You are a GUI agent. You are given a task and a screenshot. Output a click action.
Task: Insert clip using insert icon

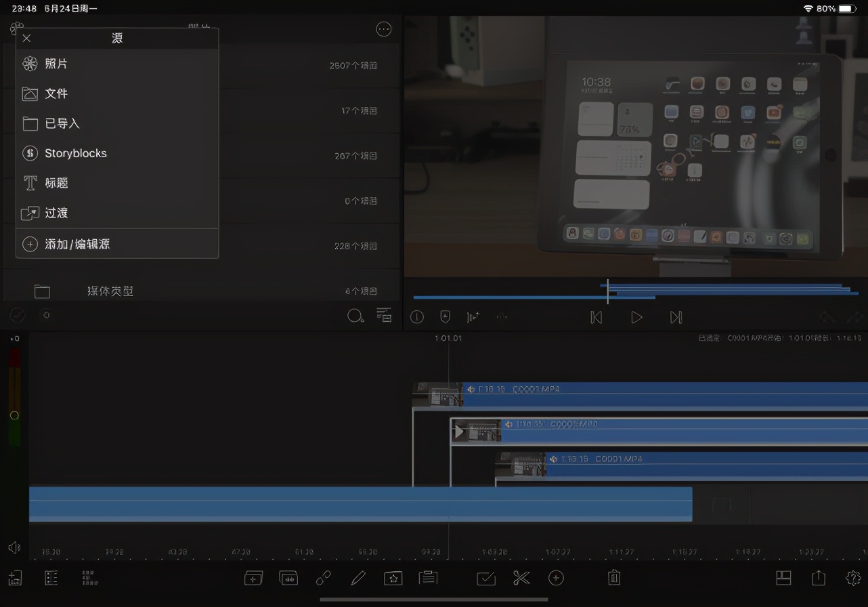(253, 578)
